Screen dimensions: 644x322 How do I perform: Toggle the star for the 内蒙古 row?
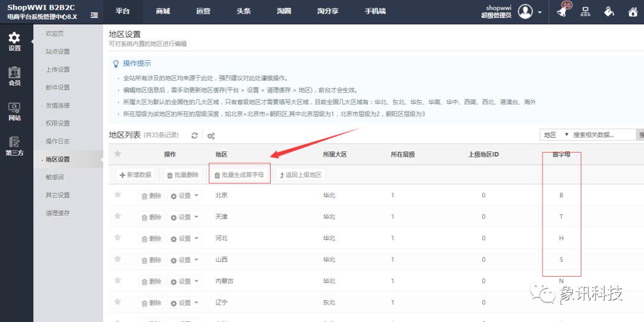tap(117, 280)
